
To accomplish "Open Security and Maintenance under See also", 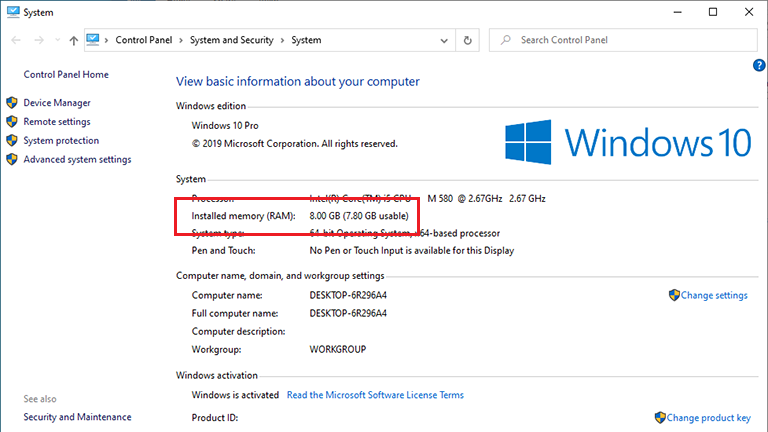I will 77,417.
